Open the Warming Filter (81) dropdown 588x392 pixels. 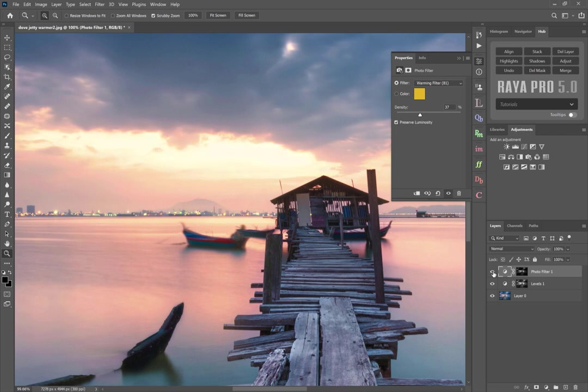pos(438,83)
